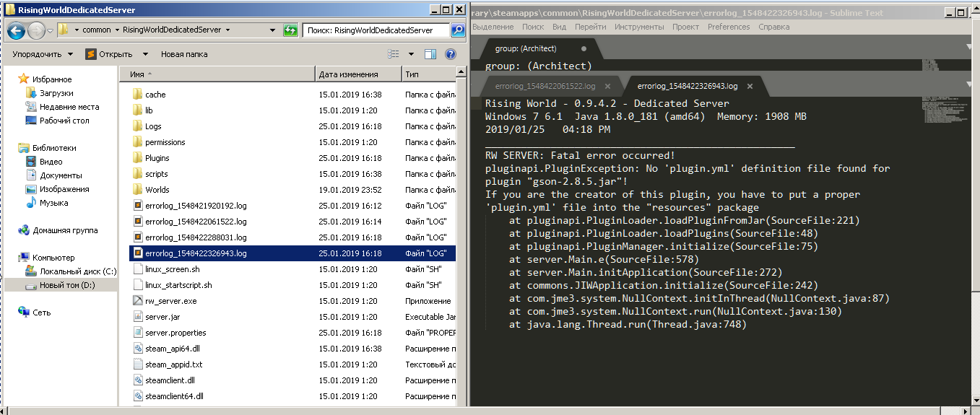Click the green refresh button beside address bar

tap(290, 30)
